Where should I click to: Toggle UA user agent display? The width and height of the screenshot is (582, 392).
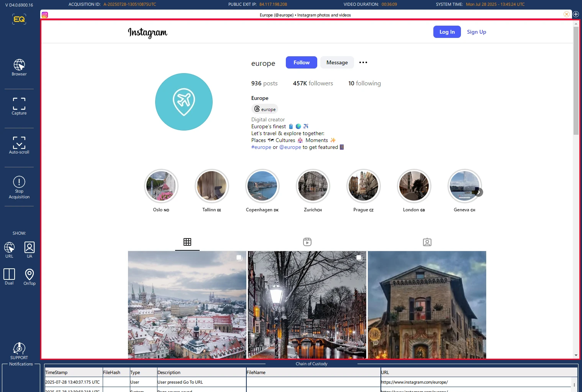click(x=30, y=250)
